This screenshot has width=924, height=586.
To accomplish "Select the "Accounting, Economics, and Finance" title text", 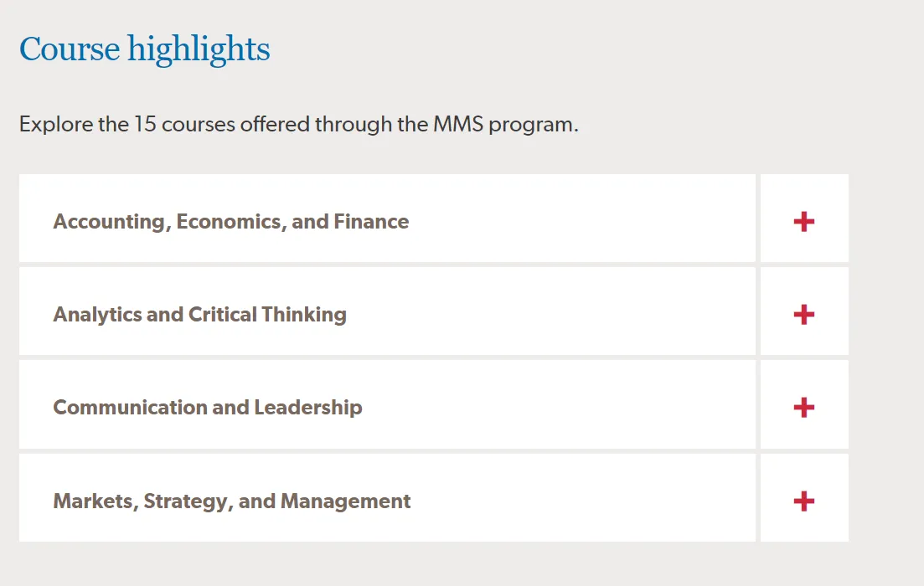I will tap(231, 222).
